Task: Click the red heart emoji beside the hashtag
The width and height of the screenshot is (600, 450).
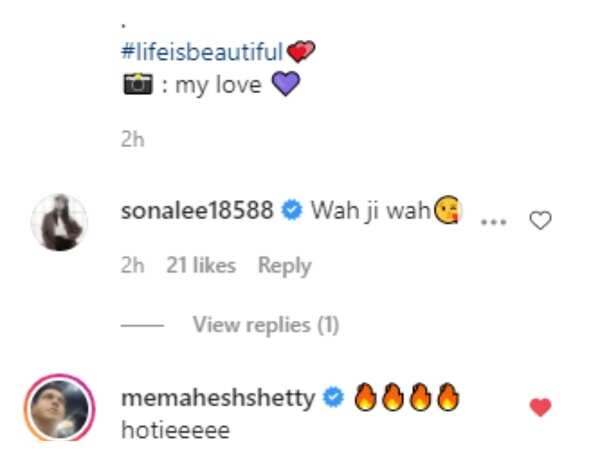Action: [298, 51]
